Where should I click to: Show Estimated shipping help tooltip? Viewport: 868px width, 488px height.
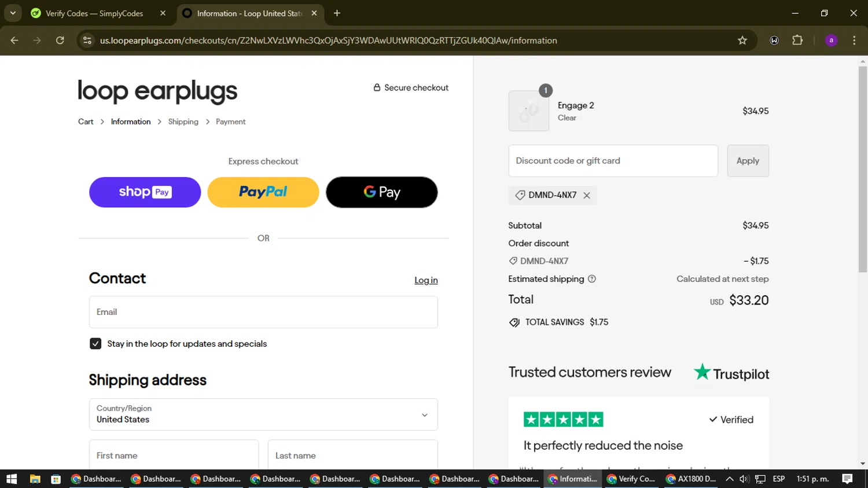[x=592, y=279]
